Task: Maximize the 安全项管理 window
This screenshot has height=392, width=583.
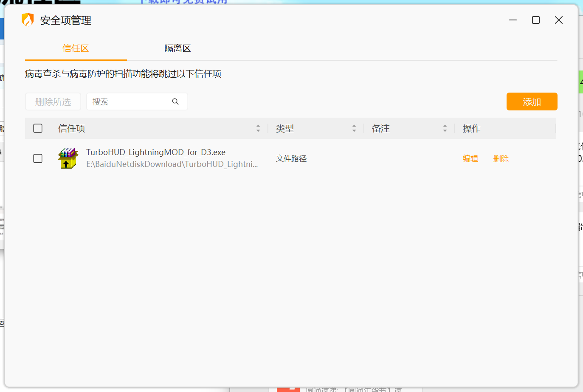Action: tap(536, 20)
